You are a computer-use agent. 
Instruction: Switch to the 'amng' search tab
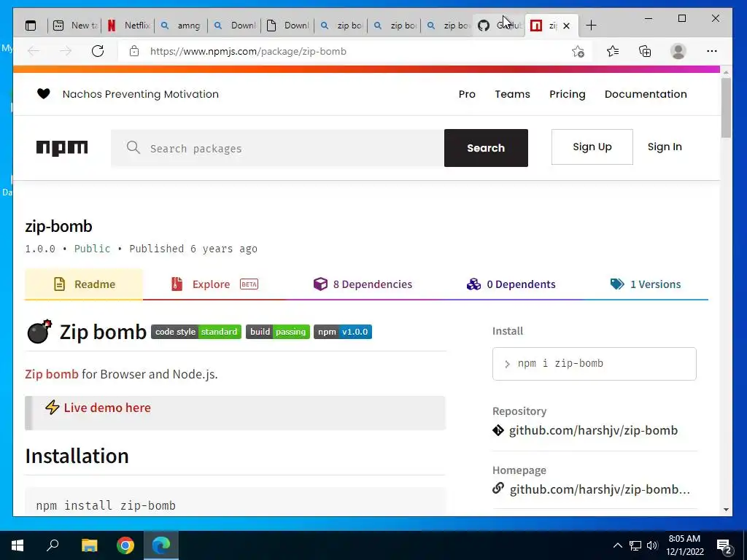pyautogui.click(x=182, y=26)
